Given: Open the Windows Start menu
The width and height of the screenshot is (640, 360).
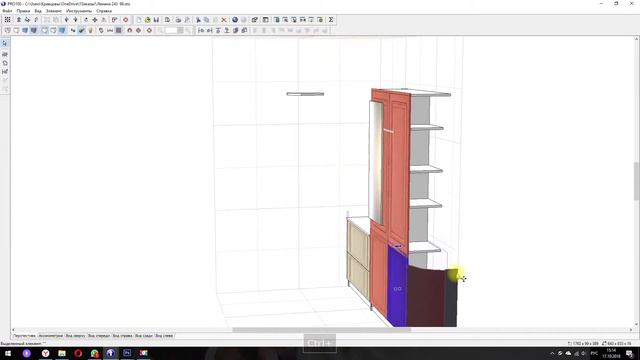Looking at the screenshot, I should 8,353.
